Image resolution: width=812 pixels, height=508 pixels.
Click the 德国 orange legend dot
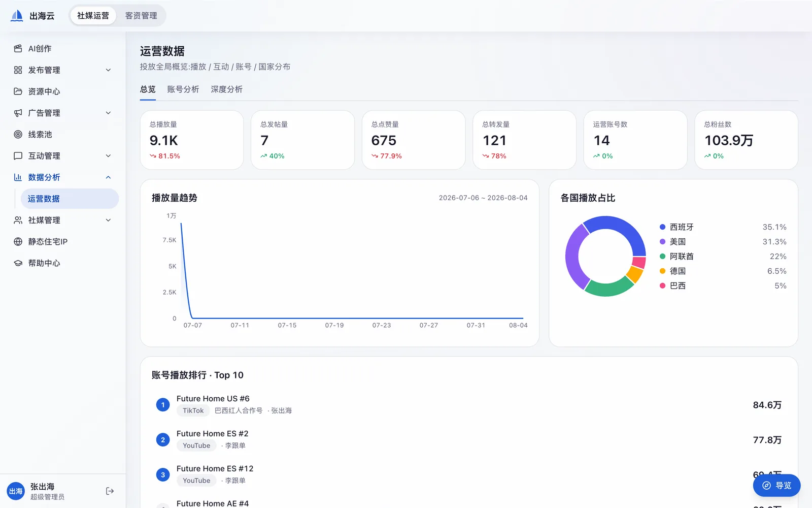click(662, 271)
